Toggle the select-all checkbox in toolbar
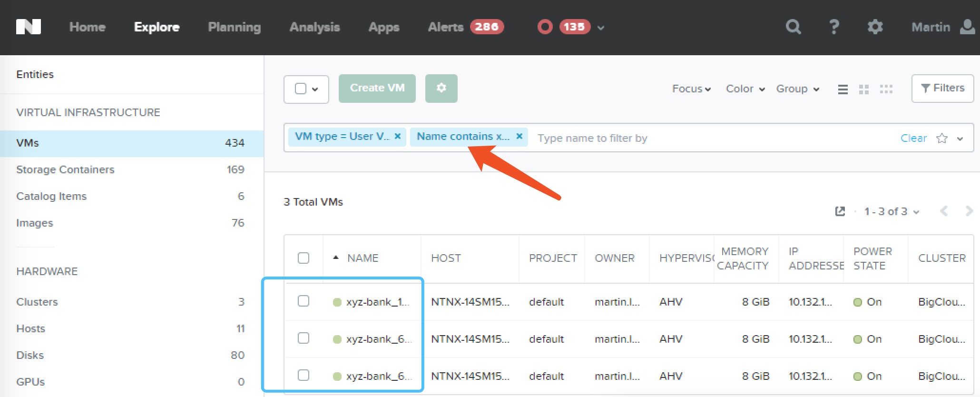 (301, 89)
